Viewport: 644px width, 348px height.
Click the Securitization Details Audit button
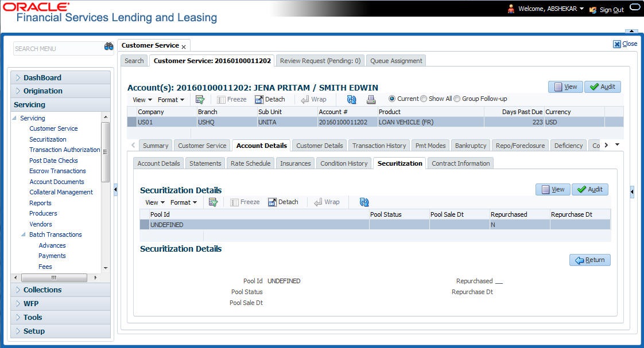(590, 189)
